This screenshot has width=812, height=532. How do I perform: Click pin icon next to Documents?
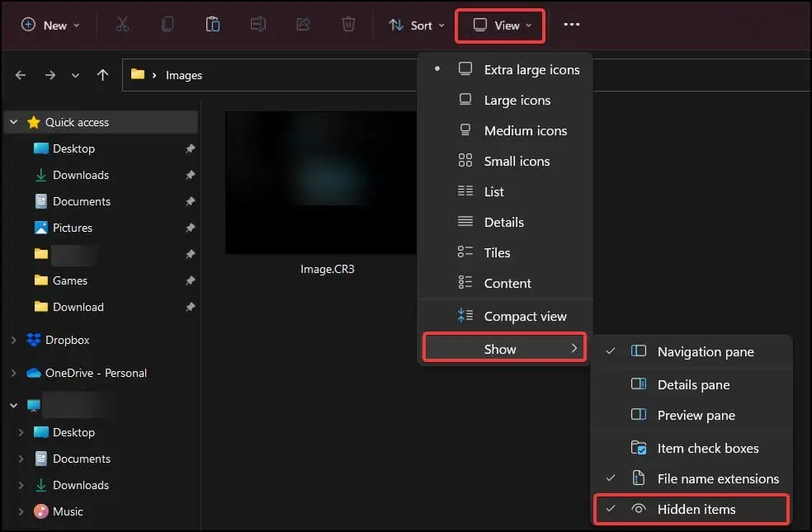pyautogui.click(x=190, y=201)
